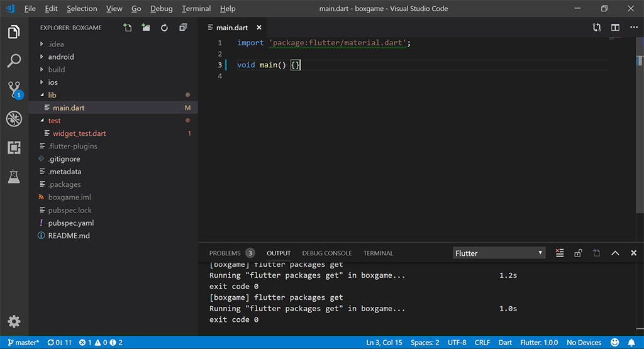The width and height of the screenshot is (644, 349).
Task: Split the editor to the right
Action: pos(615,28)
